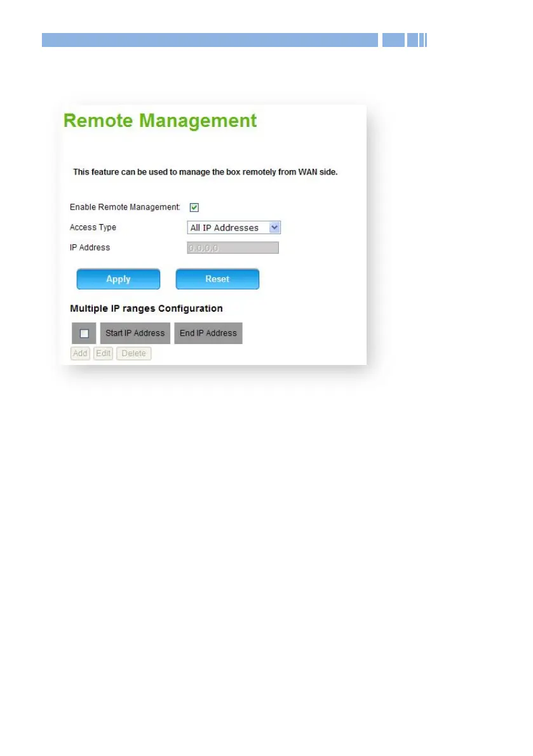Viewport: 533px width, 756px height.
Task: Click the IP Address label
Action: coord(90,248)
